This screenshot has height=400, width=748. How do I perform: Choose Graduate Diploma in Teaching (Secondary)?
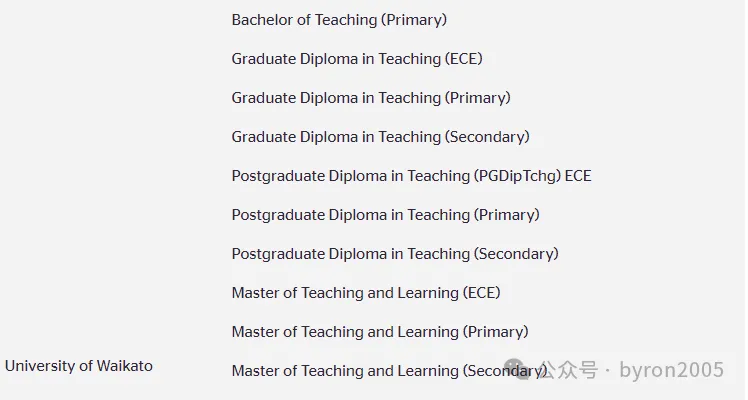(380, 137)
